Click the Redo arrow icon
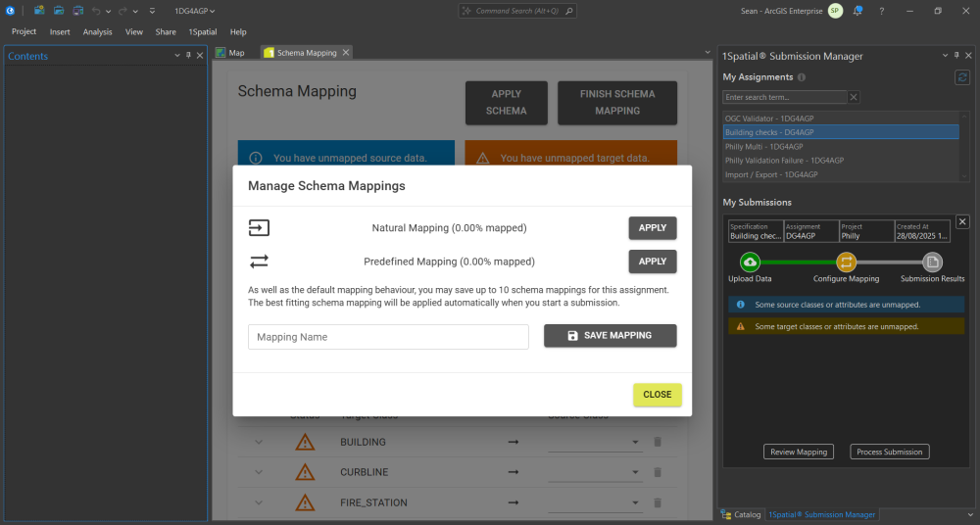The height and width of the screenshot is (525, 980). [122, 11]
